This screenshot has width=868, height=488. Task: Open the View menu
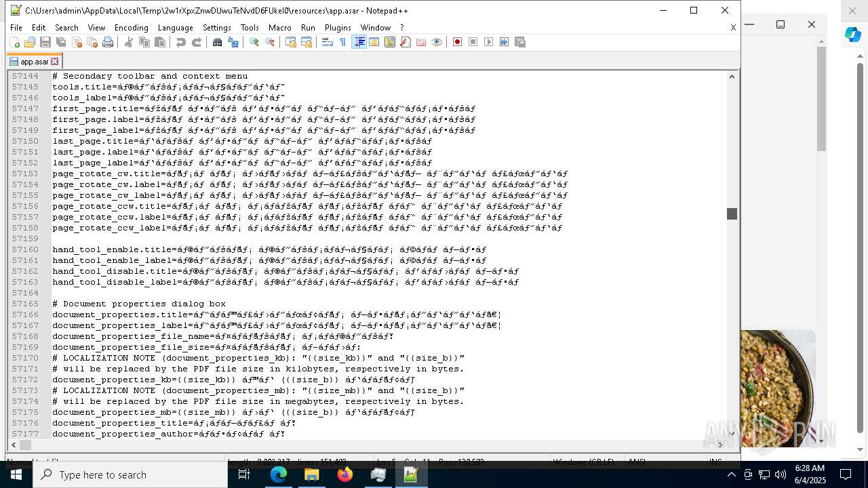point(96,28)
